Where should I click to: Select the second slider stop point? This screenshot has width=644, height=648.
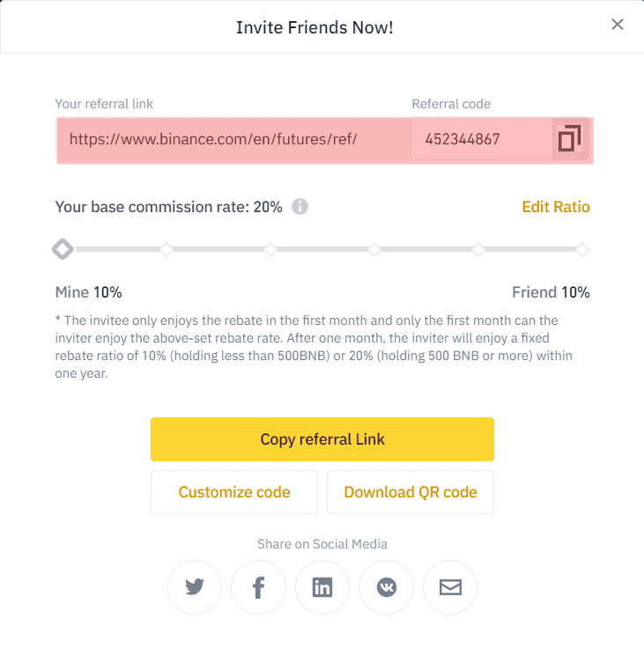(167, 250)
